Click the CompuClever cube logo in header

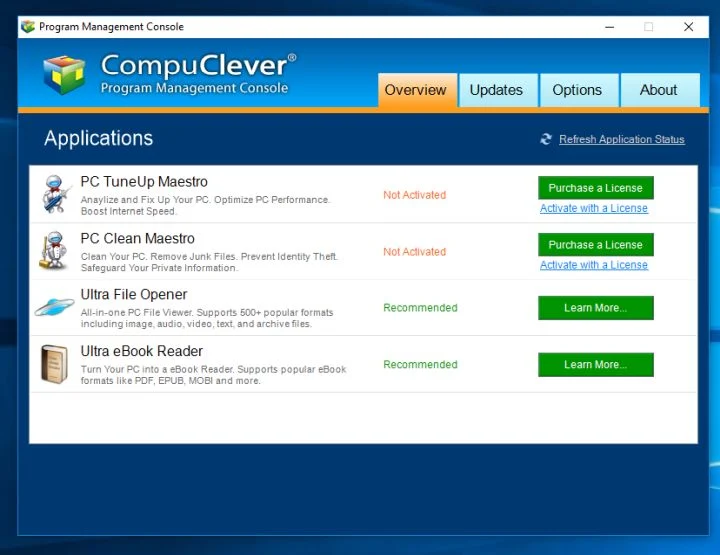pos(64,74)
